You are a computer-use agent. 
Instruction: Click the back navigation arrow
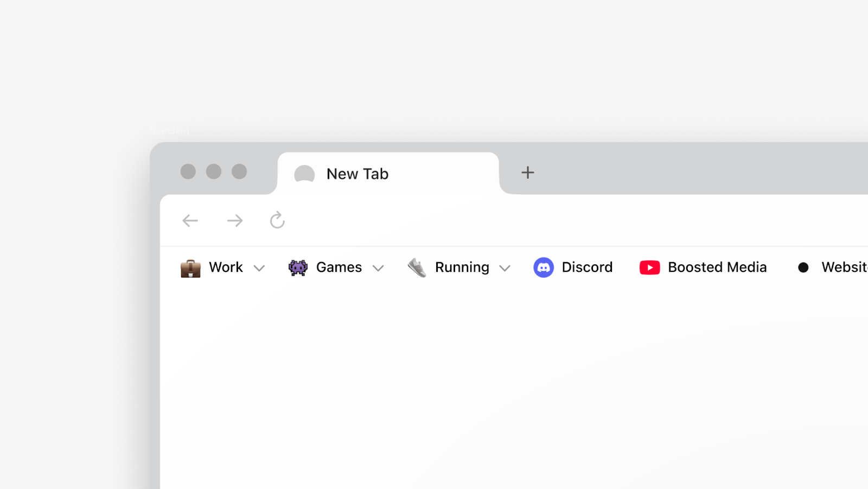click(190, 220)
